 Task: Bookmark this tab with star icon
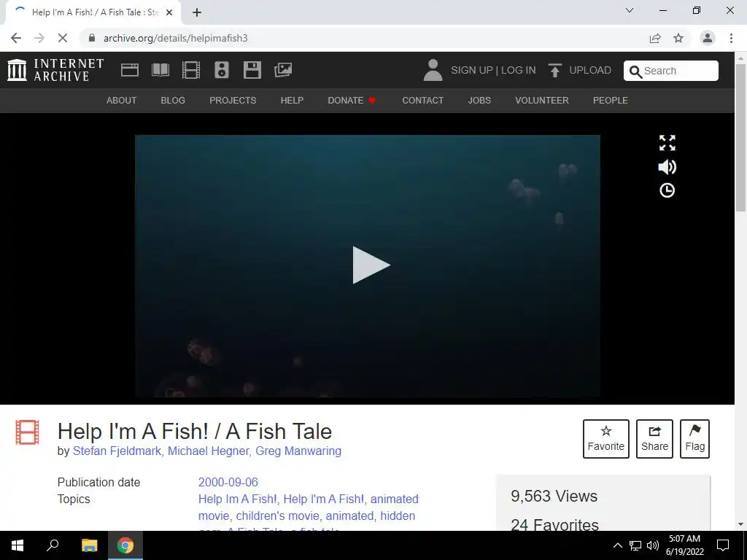point(678,38)
